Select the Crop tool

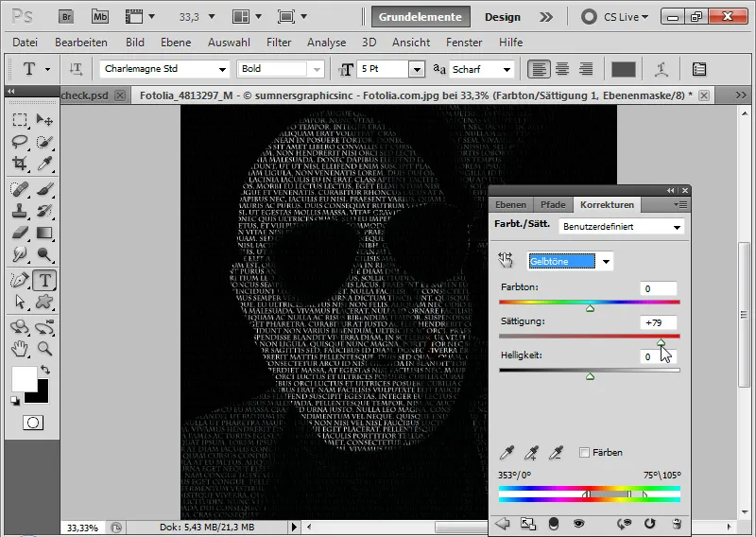[20, 163]
